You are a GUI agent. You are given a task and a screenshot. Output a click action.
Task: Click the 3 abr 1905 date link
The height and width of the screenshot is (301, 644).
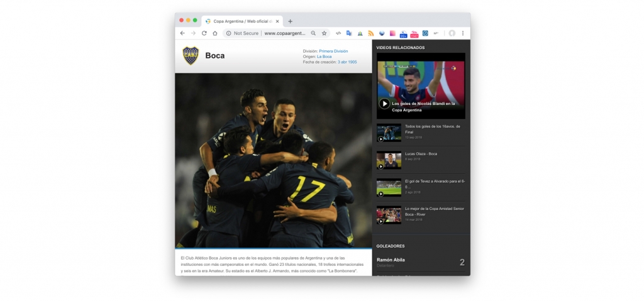pyautogui.click(x=347, y=62)
